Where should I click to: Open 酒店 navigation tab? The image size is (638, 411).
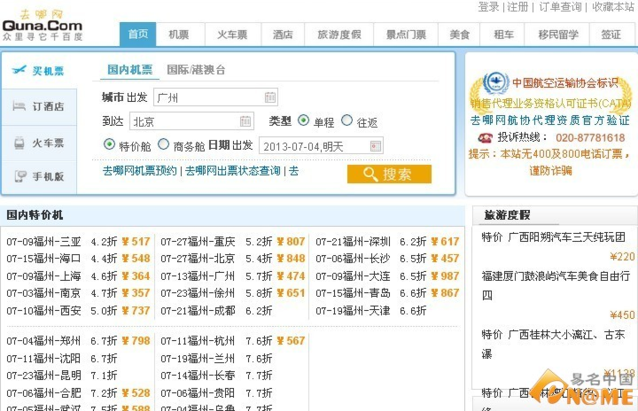[x=283, y=35]
